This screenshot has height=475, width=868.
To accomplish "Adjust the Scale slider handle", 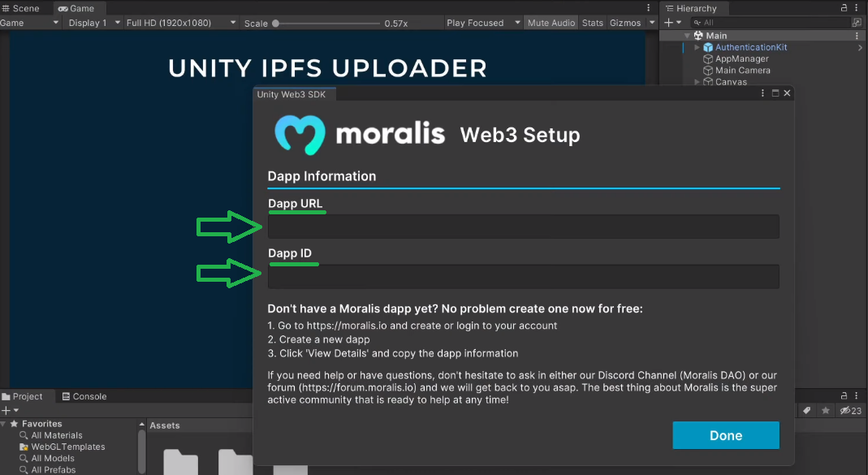I will pos(276,24).
